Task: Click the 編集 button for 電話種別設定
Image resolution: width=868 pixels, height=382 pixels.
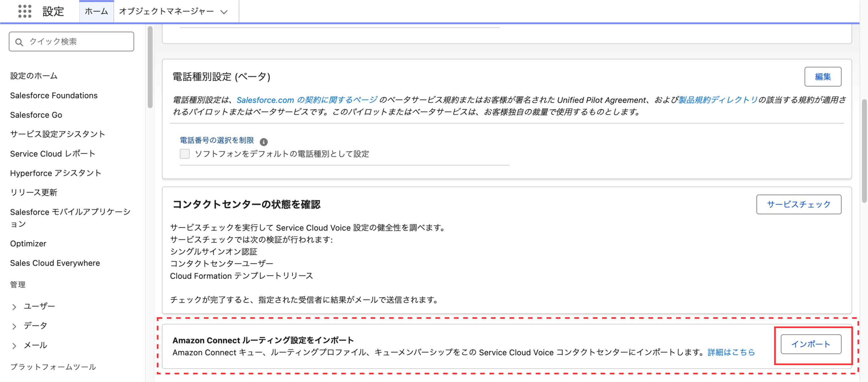Action: tap(823, 77)
